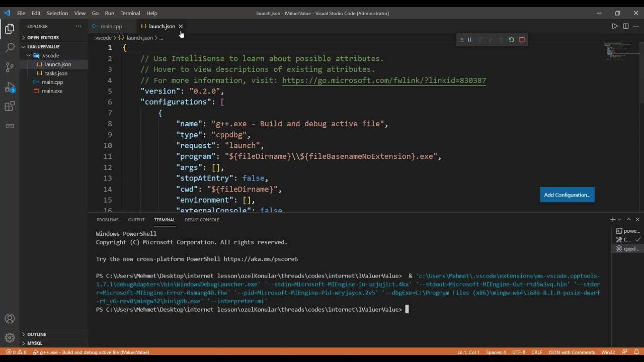Open Explorer views and more actions menu
Screen dimensions: 644x362
(78, 26)
